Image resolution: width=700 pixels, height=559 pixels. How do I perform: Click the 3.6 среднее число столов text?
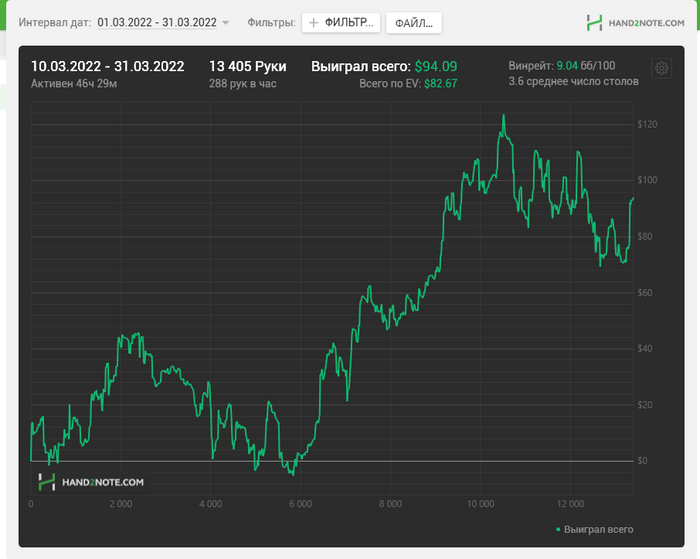[x=573, y=81]
